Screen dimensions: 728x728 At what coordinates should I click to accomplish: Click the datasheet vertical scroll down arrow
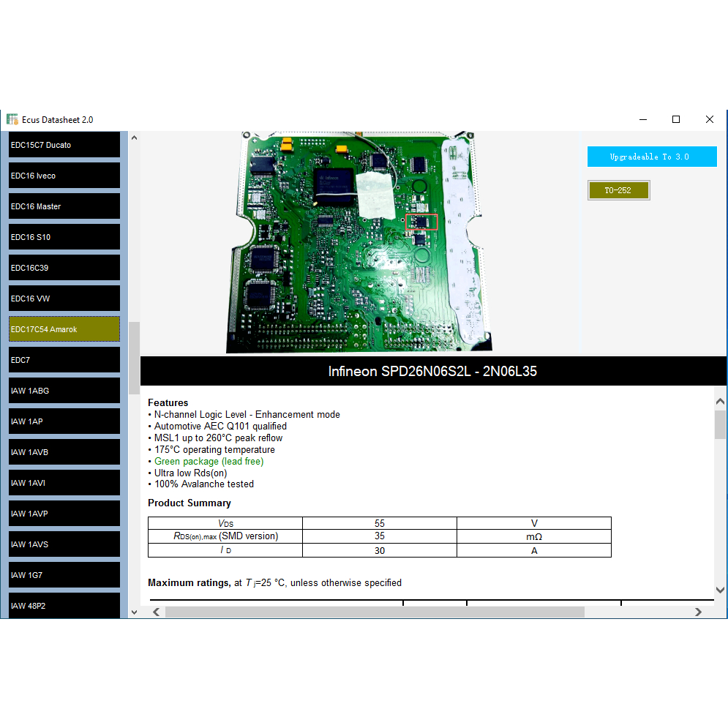720,590
